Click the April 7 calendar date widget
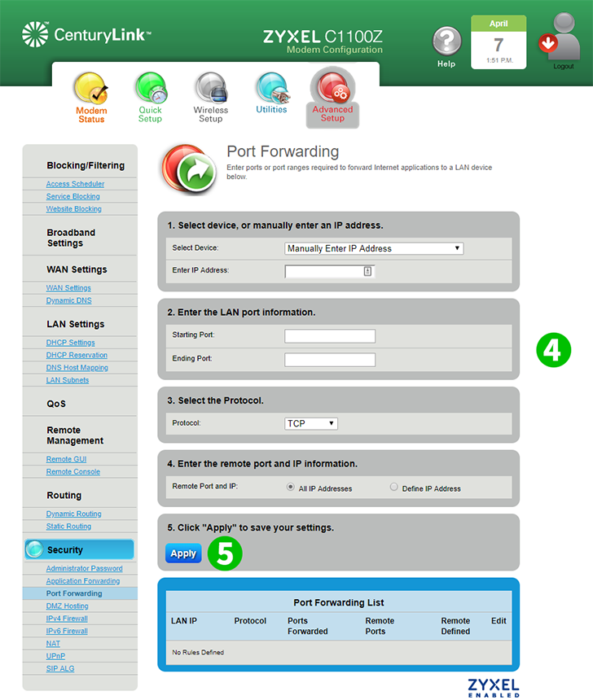The image size is (593, 700). [499, 42]
